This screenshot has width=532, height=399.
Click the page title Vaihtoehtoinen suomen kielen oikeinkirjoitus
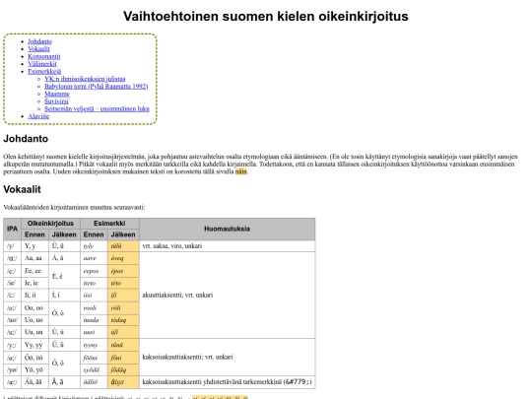tap(266, 17)
